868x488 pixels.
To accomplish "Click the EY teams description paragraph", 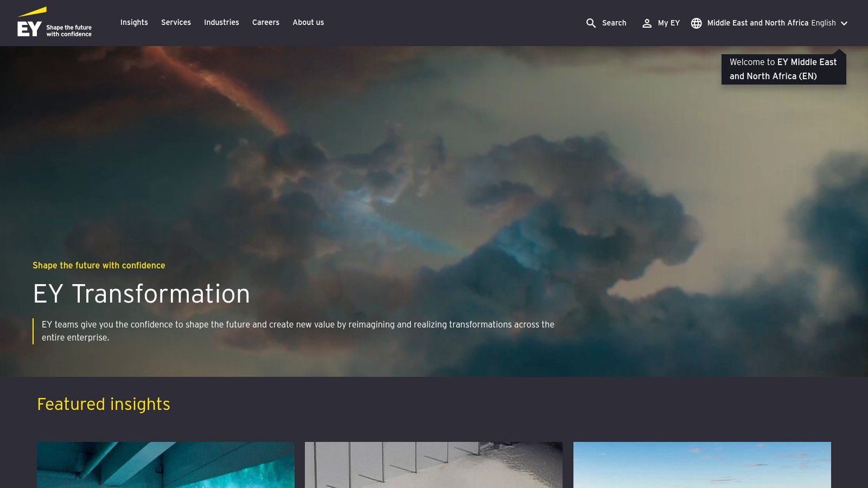I will [x=298, y=331].
